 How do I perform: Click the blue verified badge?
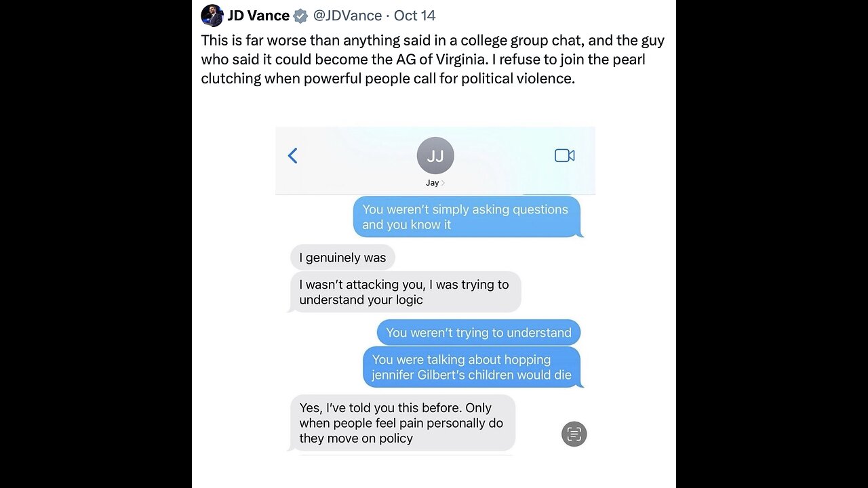tap(300, 16)
